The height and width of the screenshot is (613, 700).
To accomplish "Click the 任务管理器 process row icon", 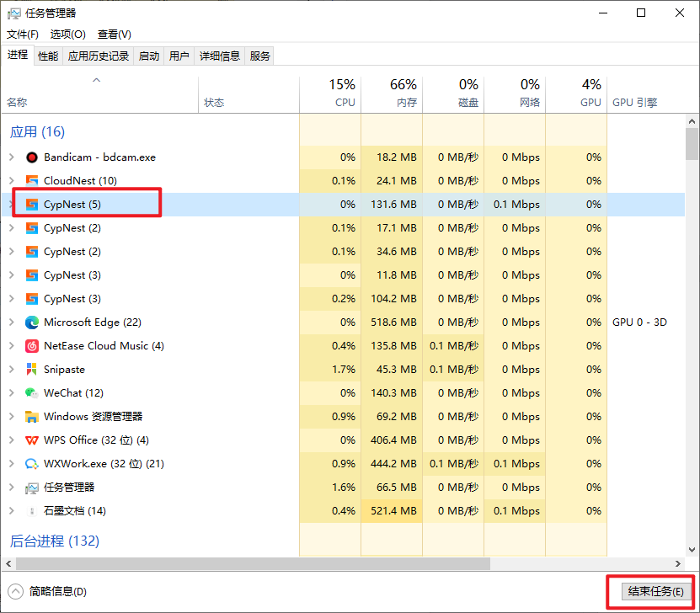I will pos(32,488).
